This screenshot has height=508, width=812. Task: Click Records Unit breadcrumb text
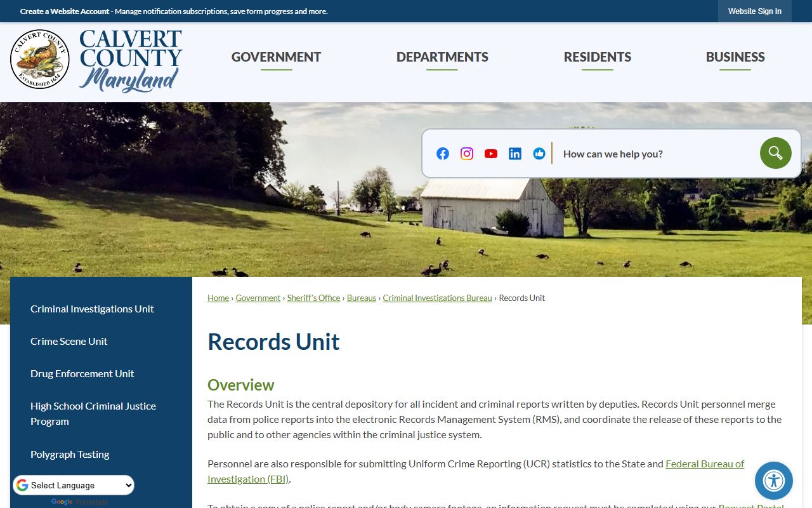point(522,298)
